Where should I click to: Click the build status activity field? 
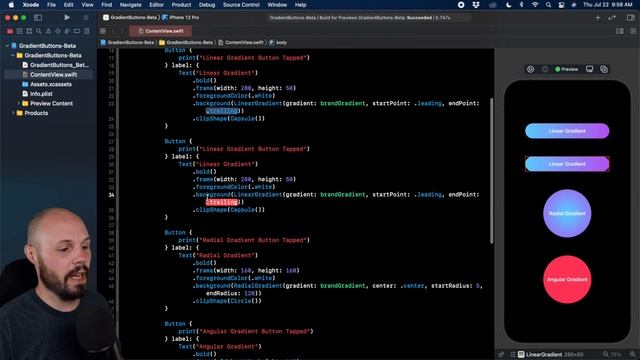[x=369, y=18]
